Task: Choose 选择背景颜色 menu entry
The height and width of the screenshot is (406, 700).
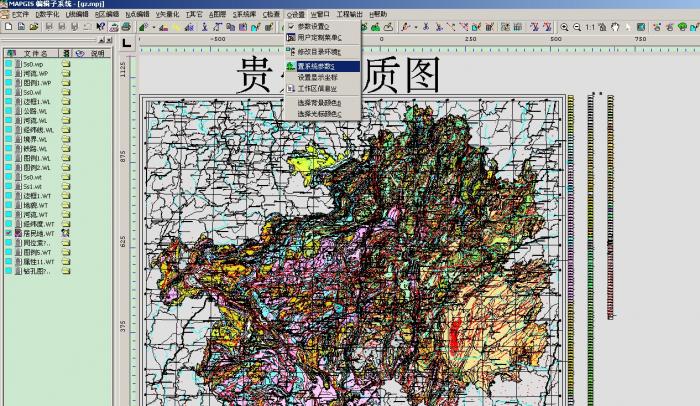Action: tap(318, 102)
